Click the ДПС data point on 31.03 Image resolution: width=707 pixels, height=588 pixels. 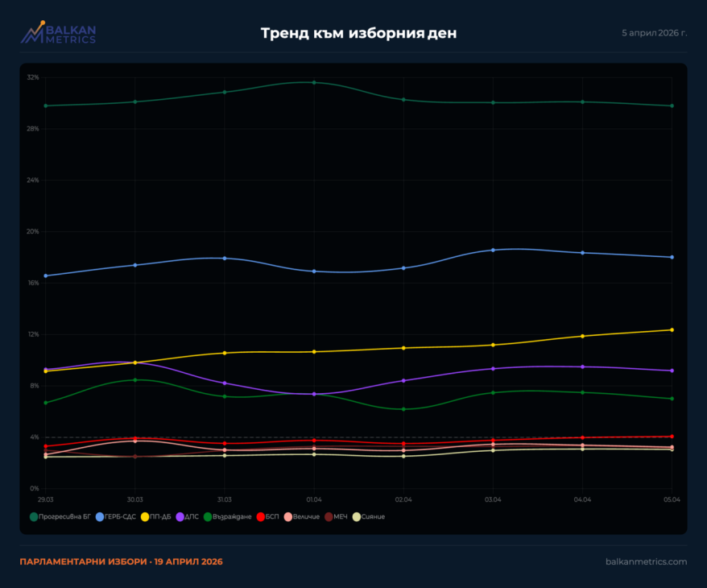point(225,383)
